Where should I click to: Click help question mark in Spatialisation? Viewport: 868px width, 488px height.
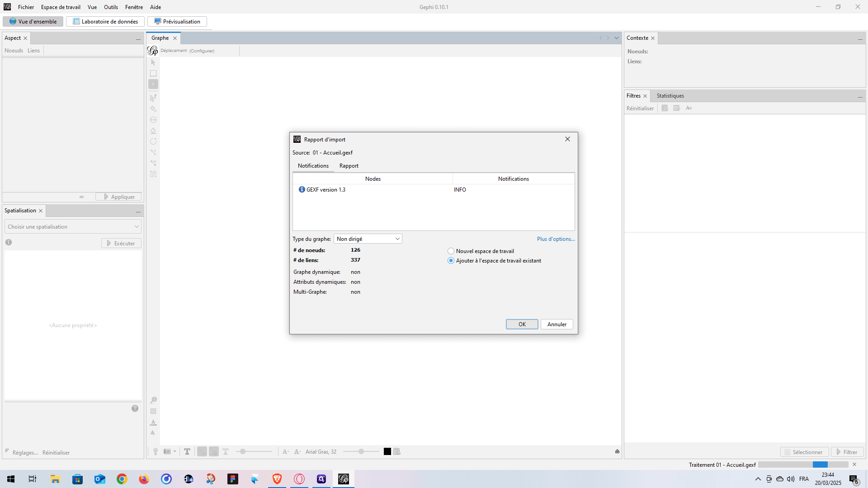(135, 408)
